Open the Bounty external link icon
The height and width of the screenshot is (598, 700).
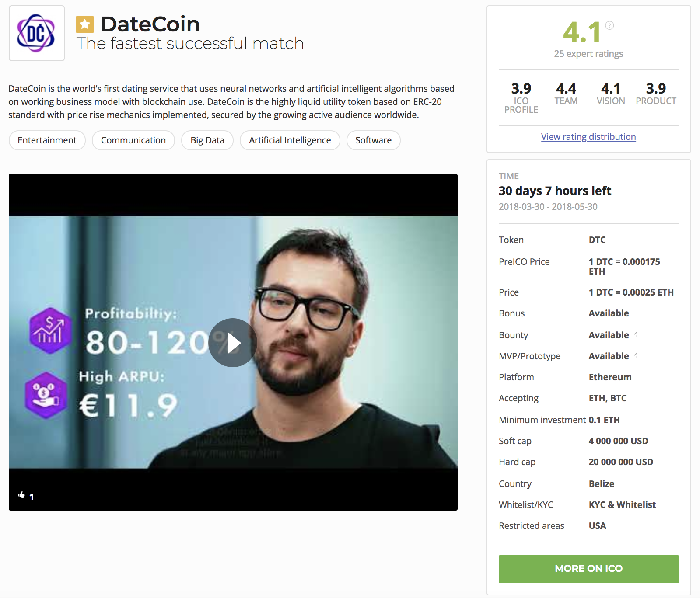(x=635, y=335)
